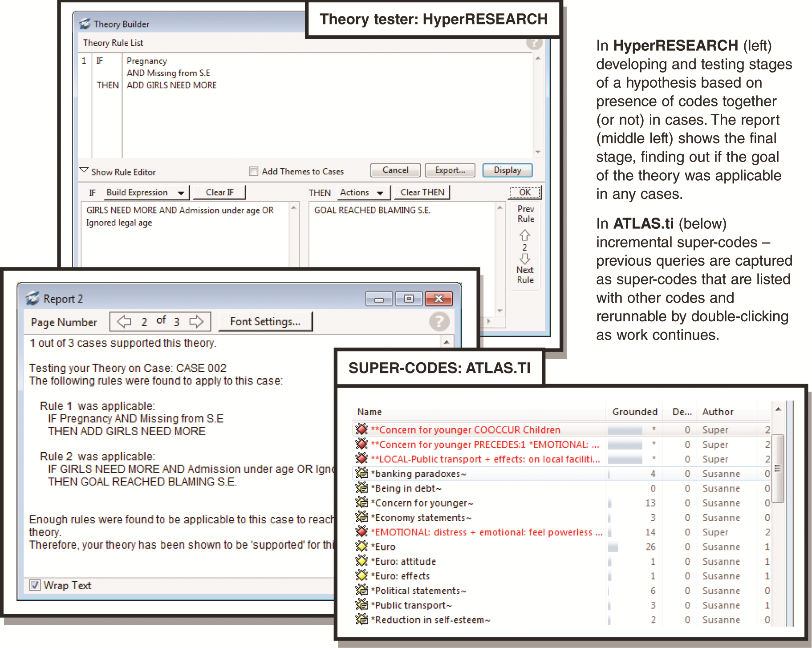Viewport: 812px width, 648px height.
Task: Sort code list by Name column
Action: point(479,412)
